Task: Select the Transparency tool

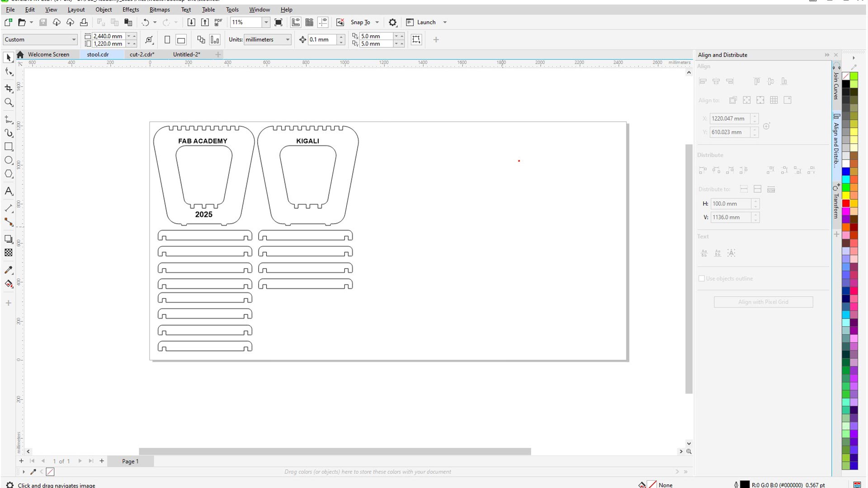Action: (9, 253)
